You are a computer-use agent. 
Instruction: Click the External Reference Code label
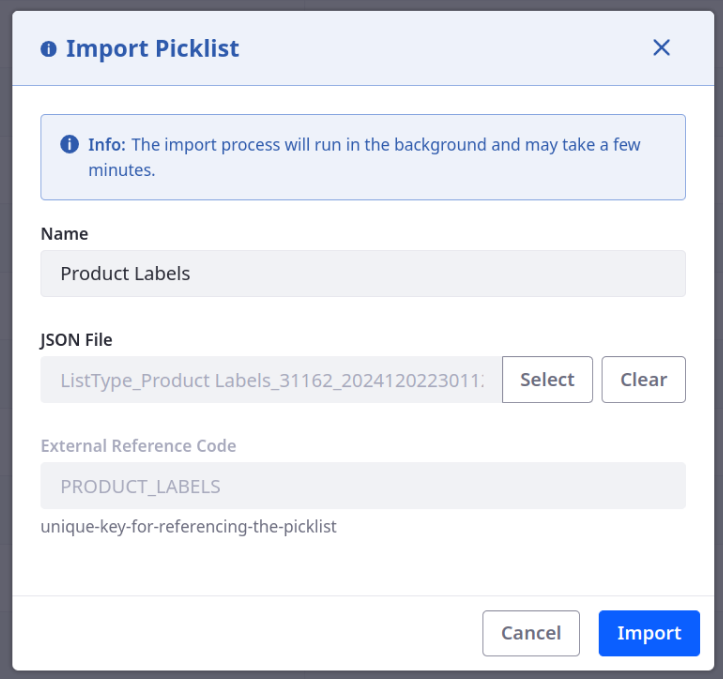138,446
